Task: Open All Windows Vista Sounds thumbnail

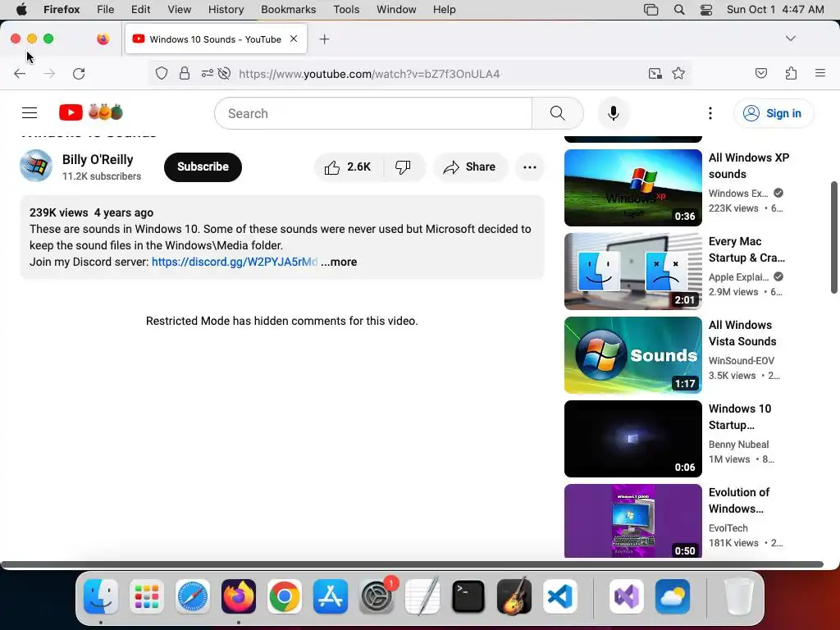Action: coord(632,354)
